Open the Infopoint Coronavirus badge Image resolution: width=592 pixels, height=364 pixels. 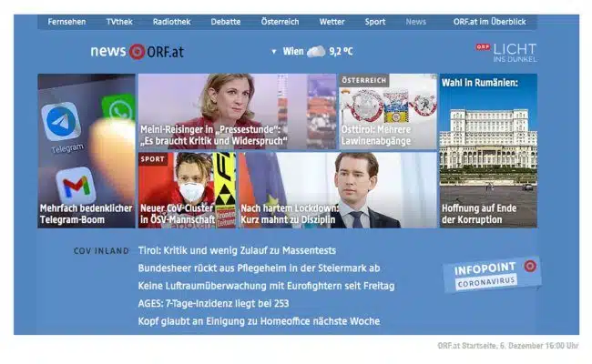point(492,275)
